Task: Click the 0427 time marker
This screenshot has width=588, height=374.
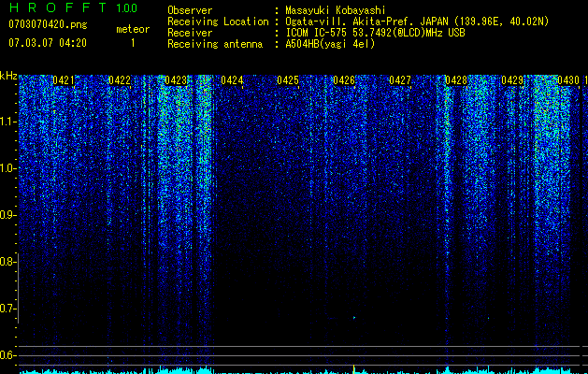Action: point(400,80)
